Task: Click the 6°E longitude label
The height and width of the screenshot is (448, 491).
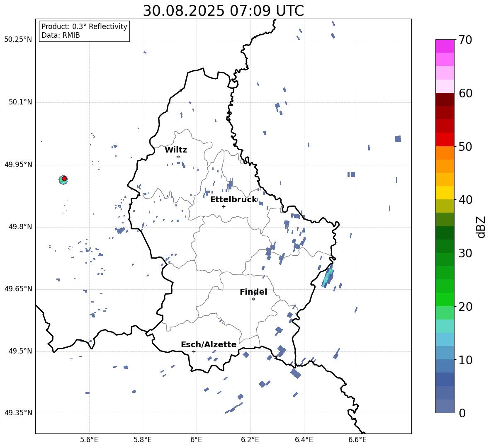Action: (x=196, y=440)
